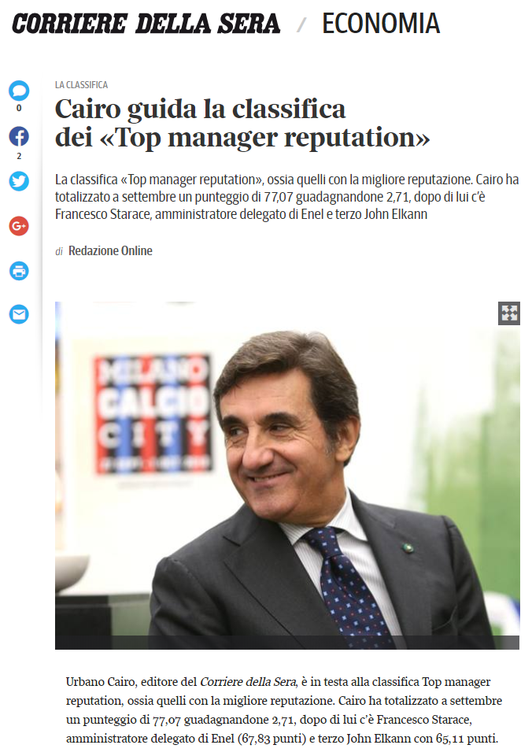Send the article by email icon
This screenshot has height=756, width=532.
(x=19, y=314)
